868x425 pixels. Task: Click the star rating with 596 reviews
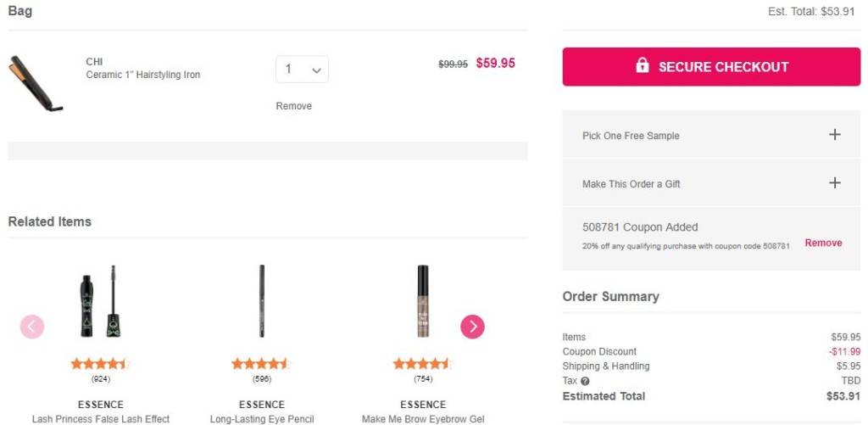[x=260, y=364]
